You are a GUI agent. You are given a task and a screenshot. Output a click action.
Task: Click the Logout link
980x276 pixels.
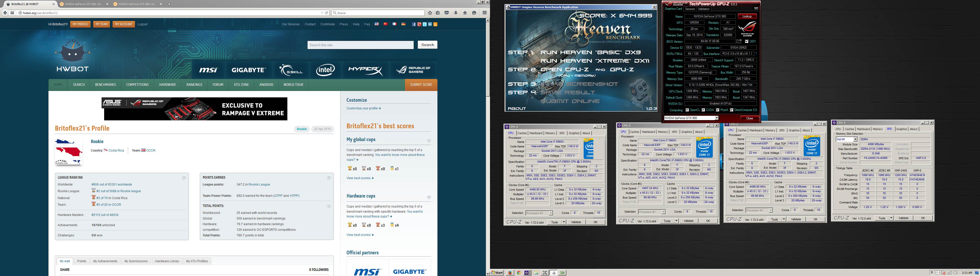pyautogui.click(x=142, y=24)
